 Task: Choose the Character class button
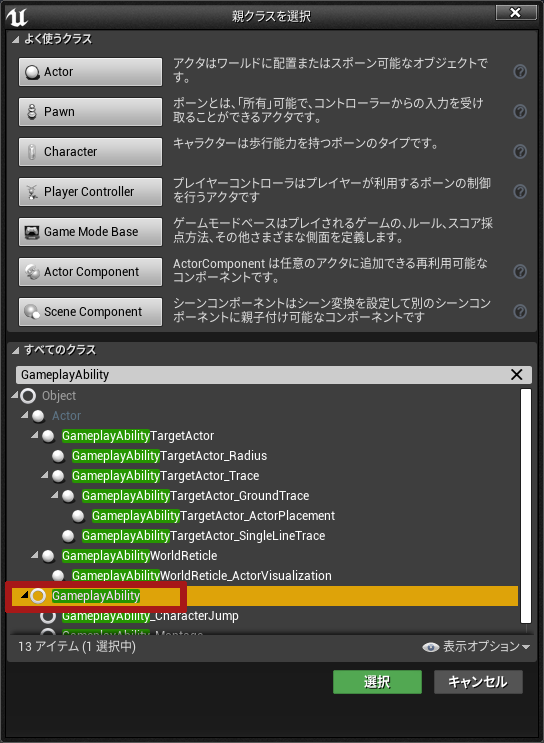tap(91, 152)
